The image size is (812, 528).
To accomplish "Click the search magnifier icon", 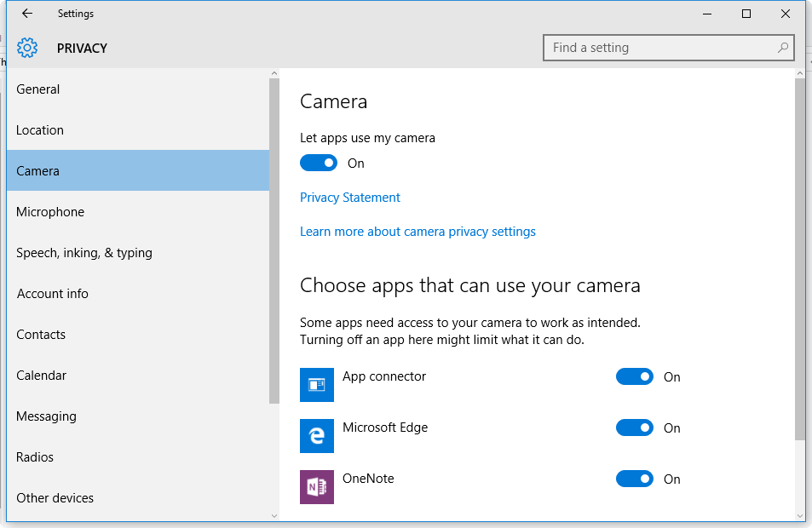I will pyautogui.click(x=782, y=48).
